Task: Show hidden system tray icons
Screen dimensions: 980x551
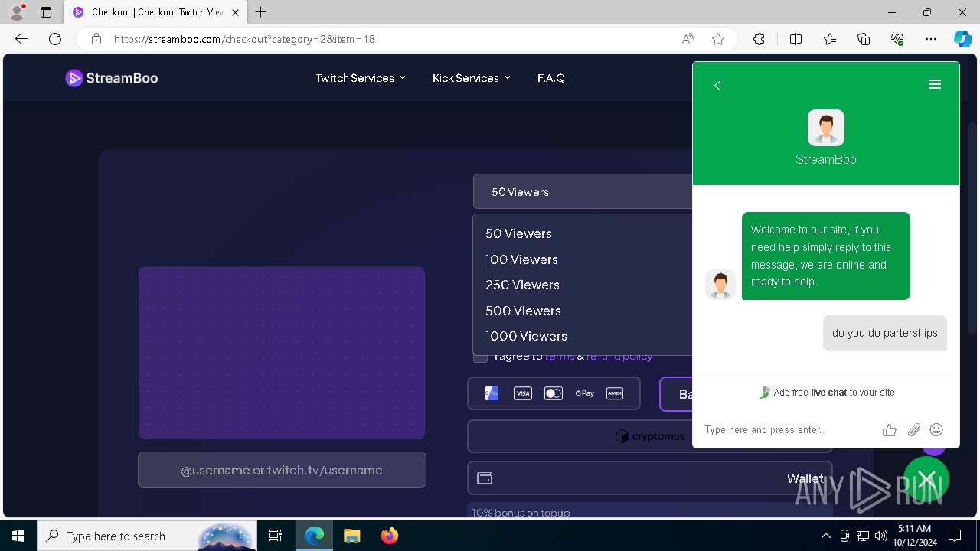Action: [x=825, y=536]
